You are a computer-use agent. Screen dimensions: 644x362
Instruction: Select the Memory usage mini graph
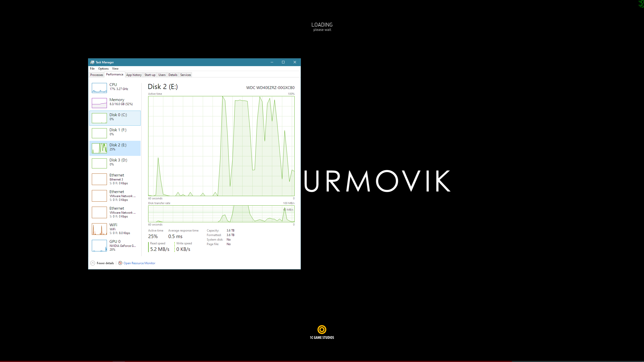pos(99,103)
